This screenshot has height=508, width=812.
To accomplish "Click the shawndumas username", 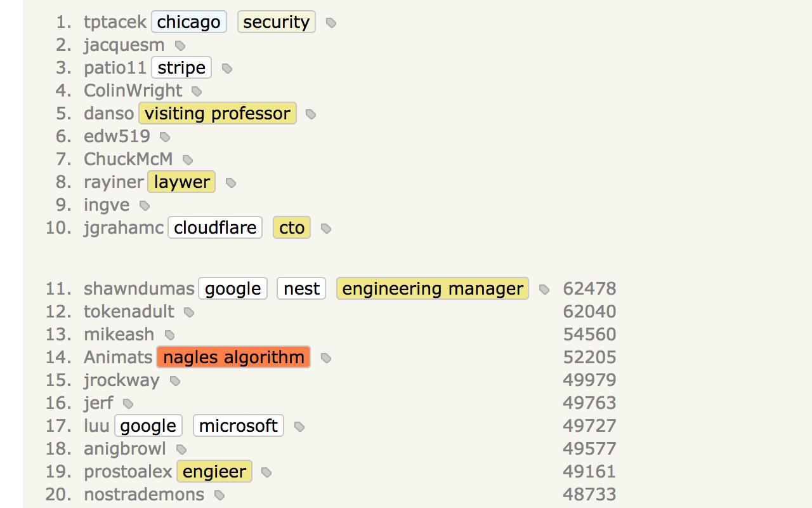I will (139, 288).
